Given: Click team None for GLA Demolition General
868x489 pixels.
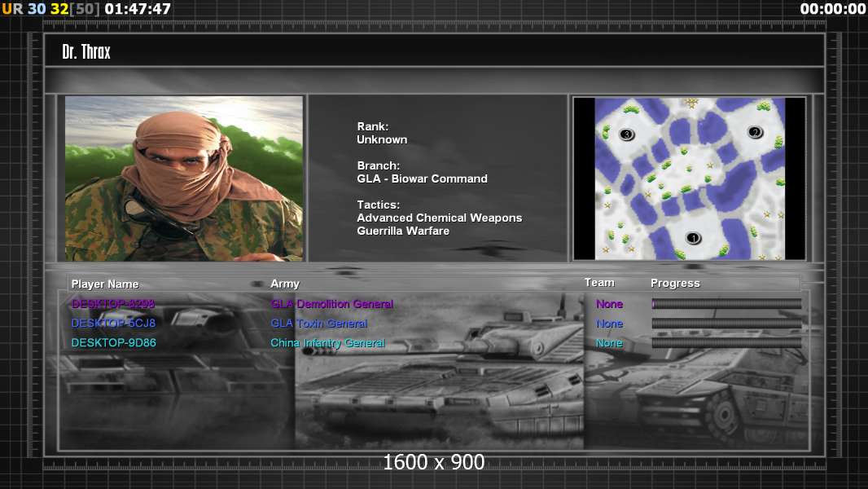Looking at the screenshot, I should click(610, 304).
